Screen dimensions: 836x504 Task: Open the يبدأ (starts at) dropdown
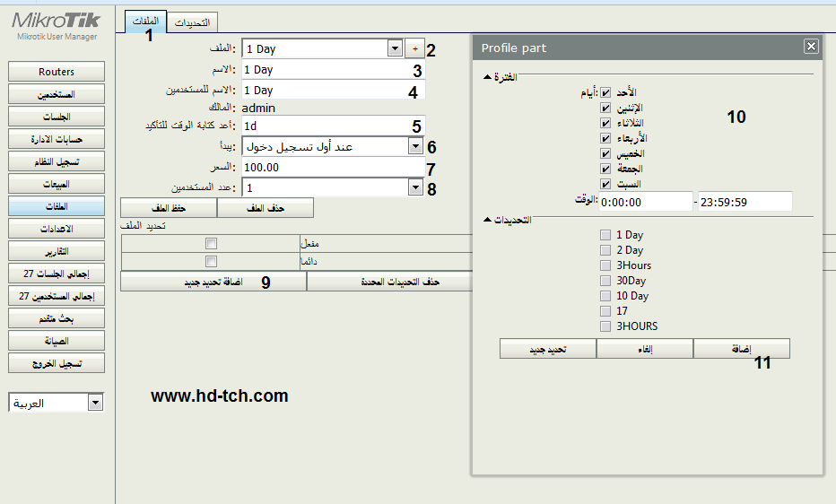(x=415, y=146)
